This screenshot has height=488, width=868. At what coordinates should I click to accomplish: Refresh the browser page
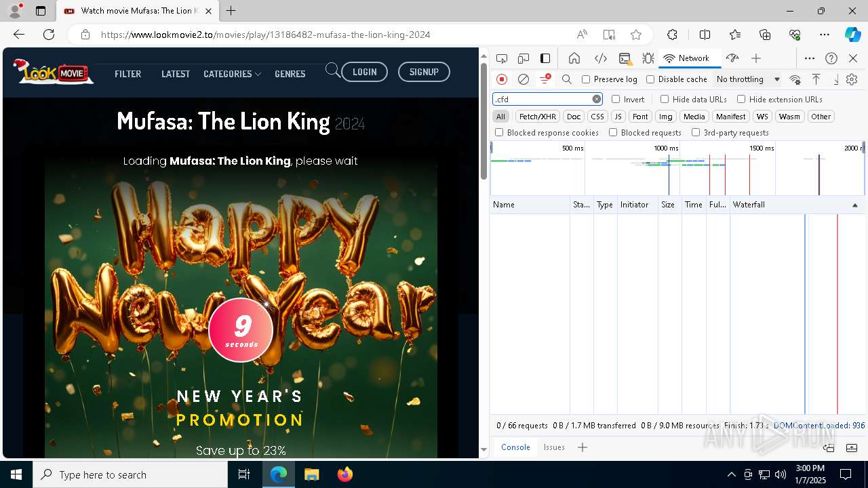point(49,35)
